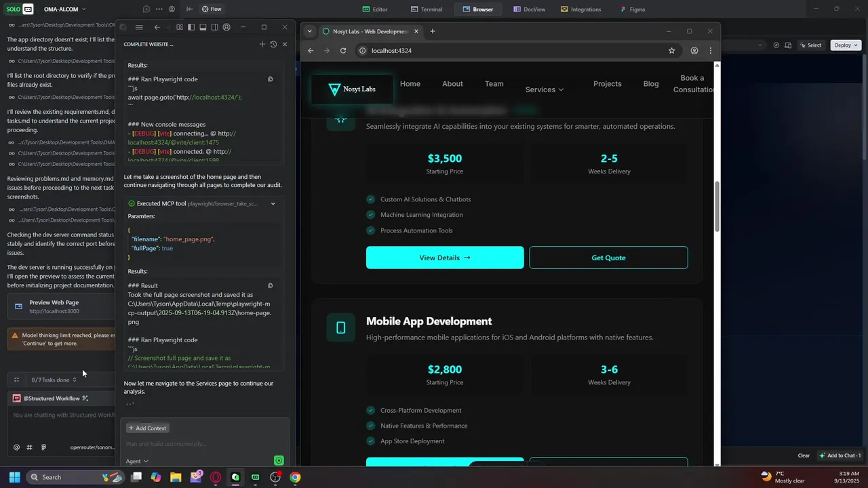The height and width of the screenshot is (488, 868).
Task: Open the Deploy dropdown button
Action: 846,45
